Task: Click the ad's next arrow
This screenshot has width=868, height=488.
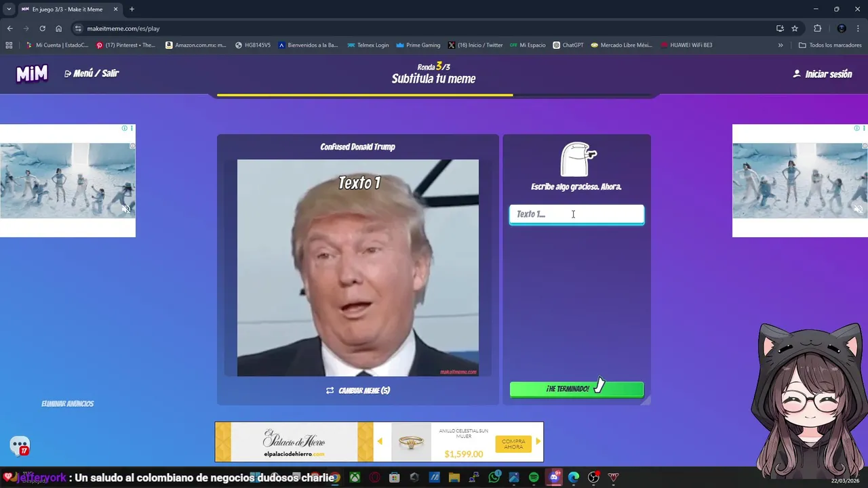Action: point(538,441)
